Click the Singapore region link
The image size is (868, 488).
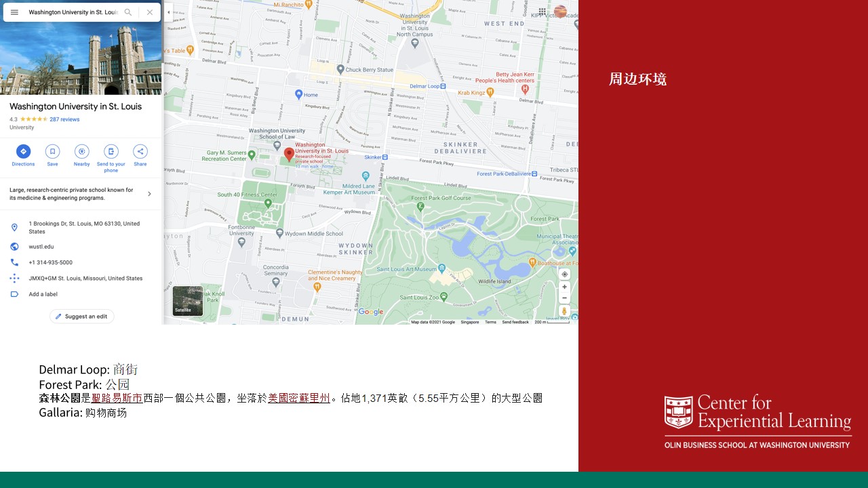tap(470, 322)
